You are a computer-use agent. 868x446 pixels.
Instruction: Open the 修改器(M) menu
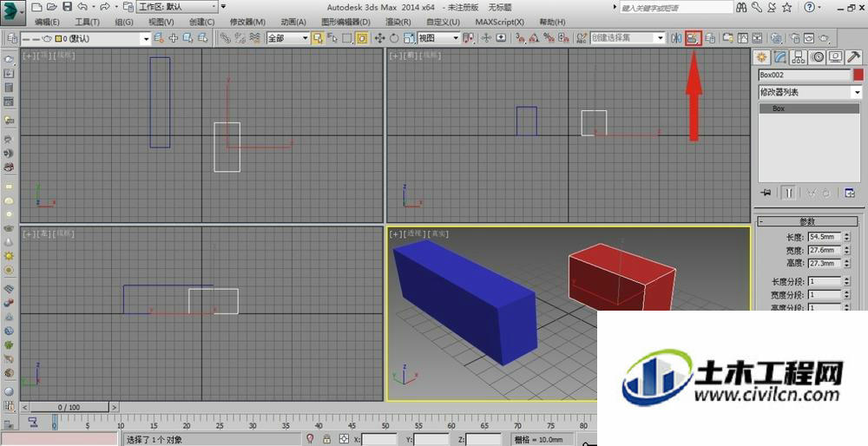(x=247, y=23)
